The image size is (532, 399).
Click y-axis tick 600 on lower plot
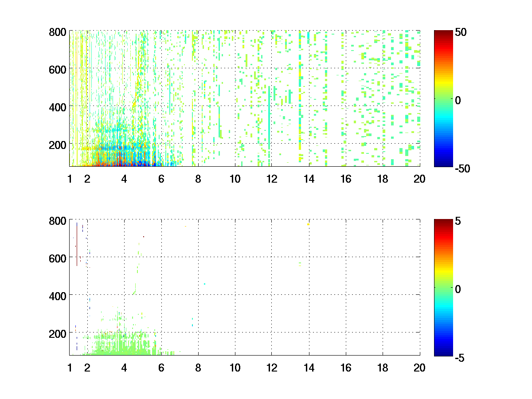(x=58, y=258)
